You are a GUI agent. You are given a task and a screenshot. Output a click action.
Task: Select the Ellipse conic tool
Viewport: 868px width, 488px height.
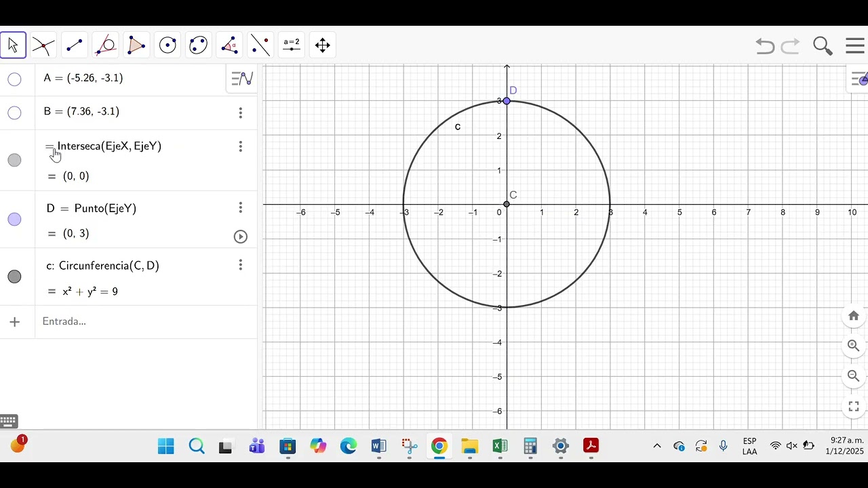click(198, 45)
